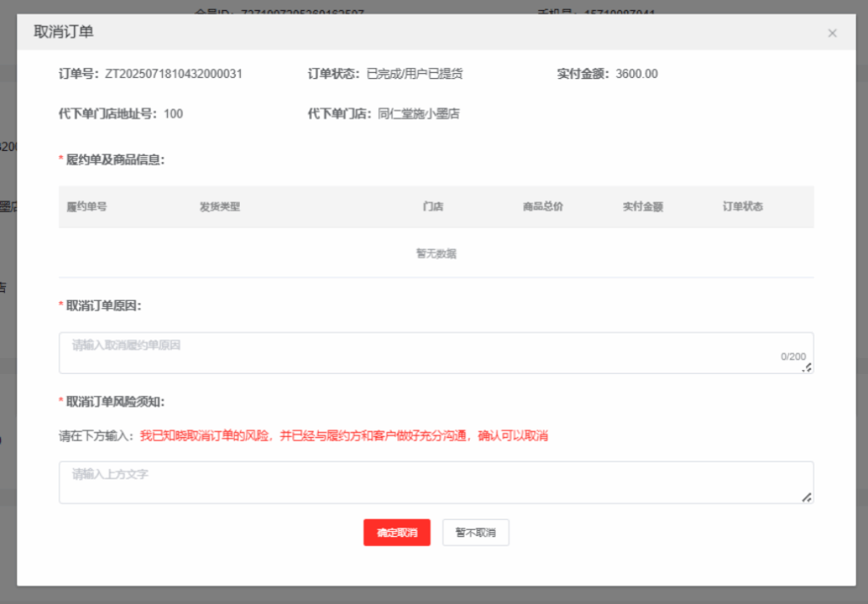The width and height of the screenshot is (868, 604).
Task: Focus the 请输入上方文字 risk confirmation field
Action: click(x=424, y=482)
